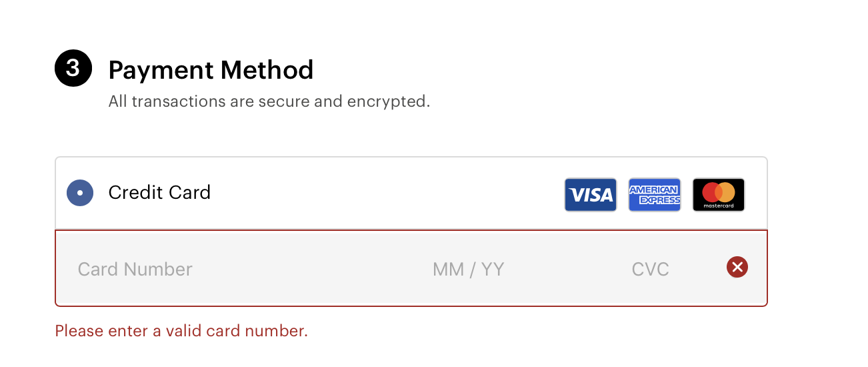Viewport: 868px width, 367px height.
Task: Click the 'Please enter a valid card number' error
Action: point(181,331)
